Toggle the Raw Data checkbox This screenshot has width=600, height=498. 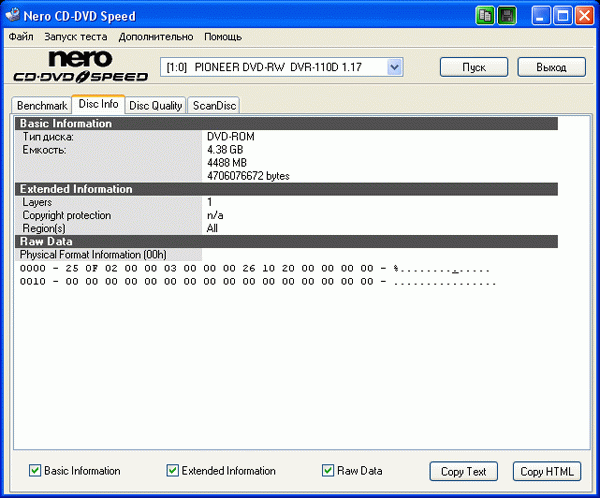(x=328, y=470)
